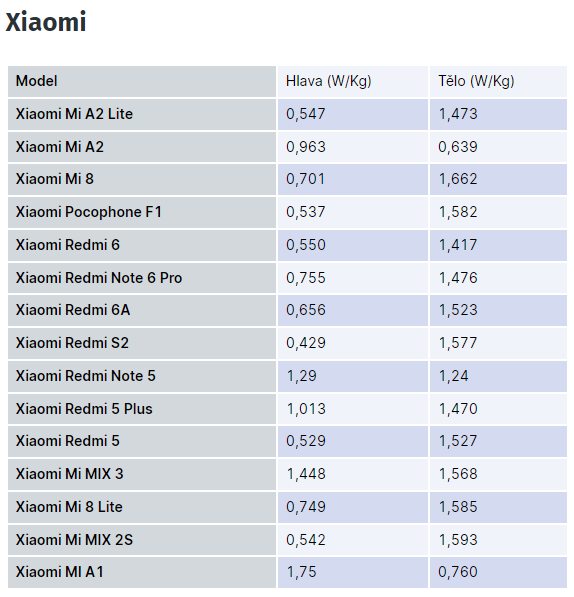The height and width of the screenshot is (597, 574).
Task: Select head value 1,29 for Redmi Note 5
Action: click(301, 376)
